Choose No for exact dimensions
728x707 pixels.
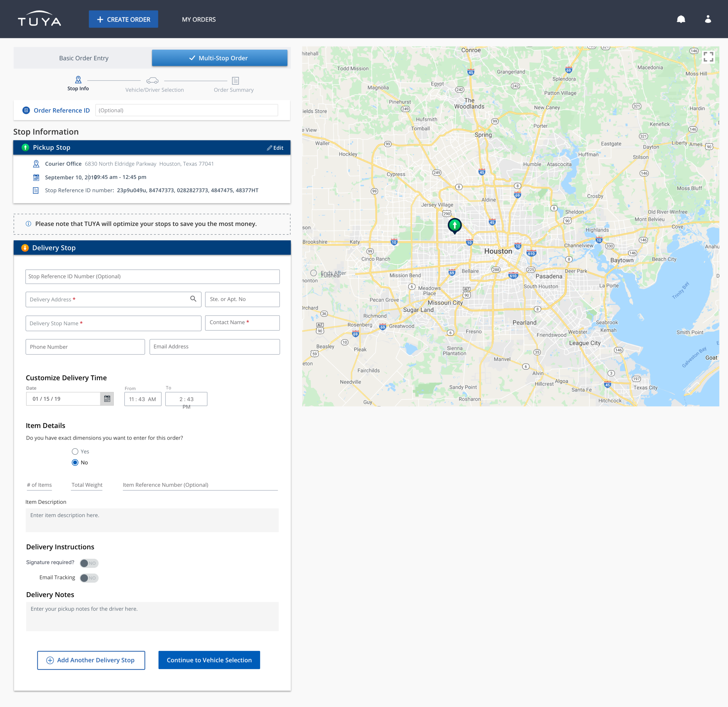[75, 462]
